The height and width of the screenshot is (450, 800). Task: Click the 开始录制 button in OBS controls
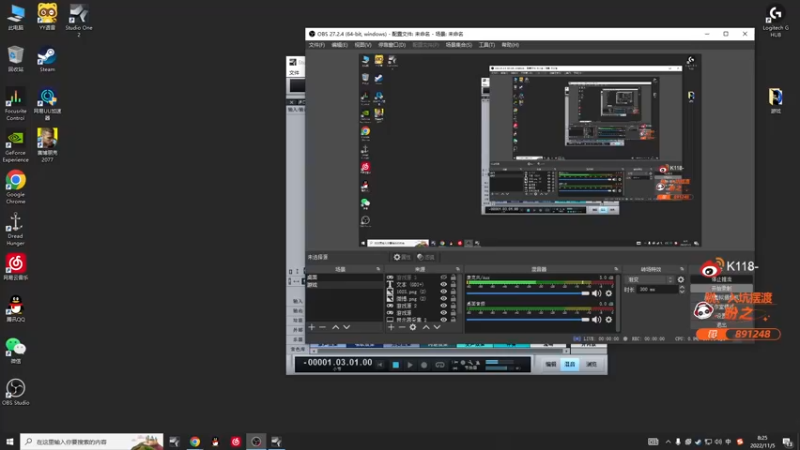coord(721,289)
